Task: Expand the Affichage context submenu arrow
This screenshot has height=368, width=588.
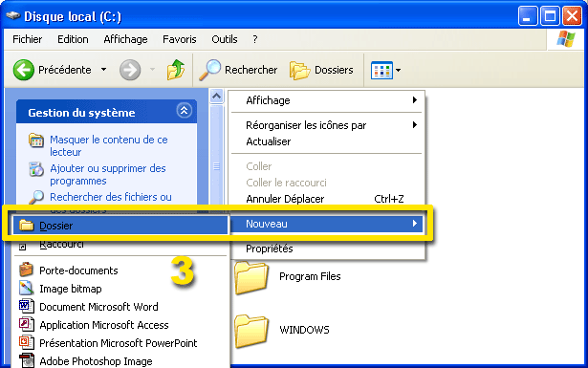Action: [x=415, y=99]
